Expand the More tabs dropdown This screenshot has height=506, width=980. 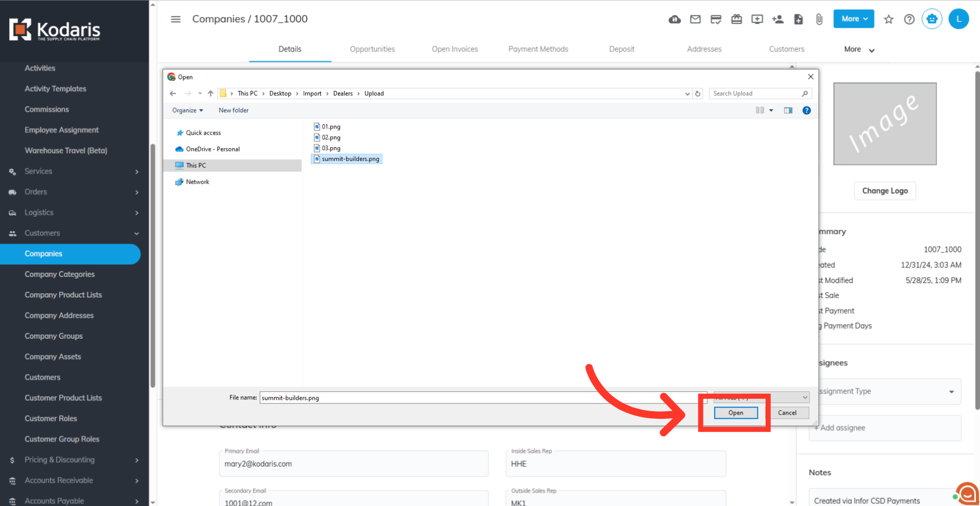tap(859, 49)
